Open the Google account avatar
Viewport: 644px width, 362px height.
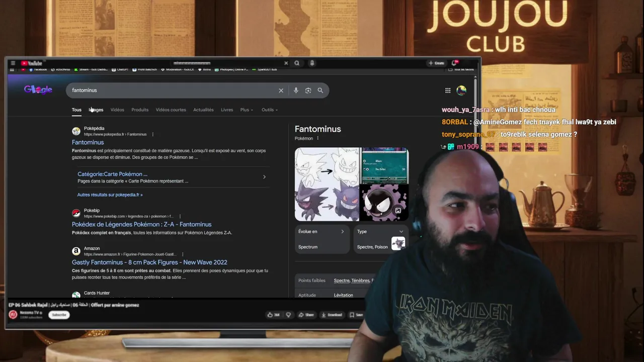pos(461,90)
